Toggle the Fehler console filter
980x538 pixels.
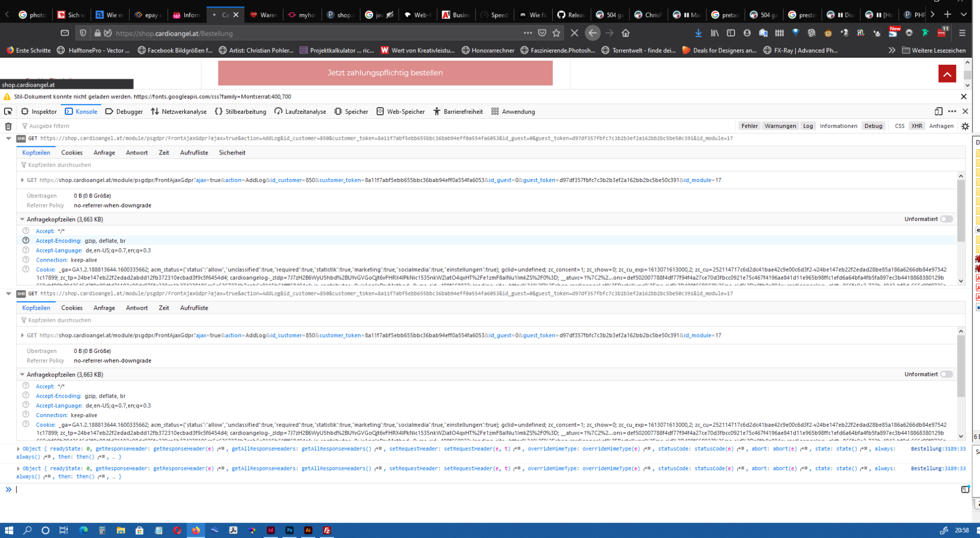749,126
